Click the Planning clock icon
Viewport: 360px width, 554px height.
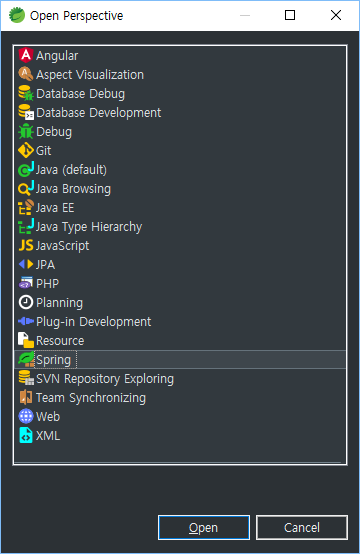pos(26,303)
